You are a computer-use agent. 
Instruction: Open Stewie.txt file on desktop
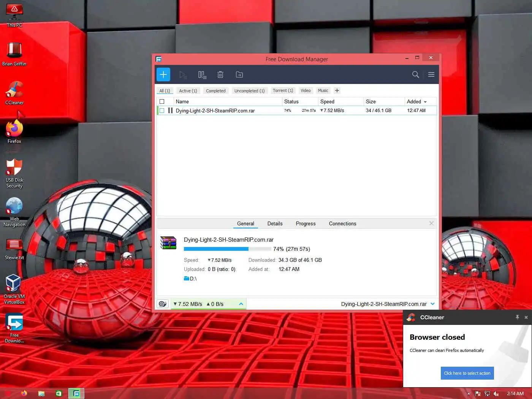(x=14, y=249)
